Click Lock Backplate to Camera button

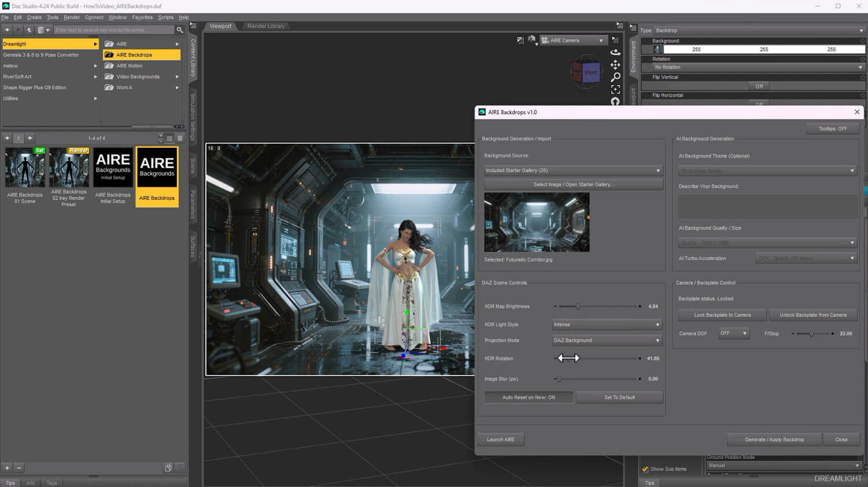tap(722, 315)
